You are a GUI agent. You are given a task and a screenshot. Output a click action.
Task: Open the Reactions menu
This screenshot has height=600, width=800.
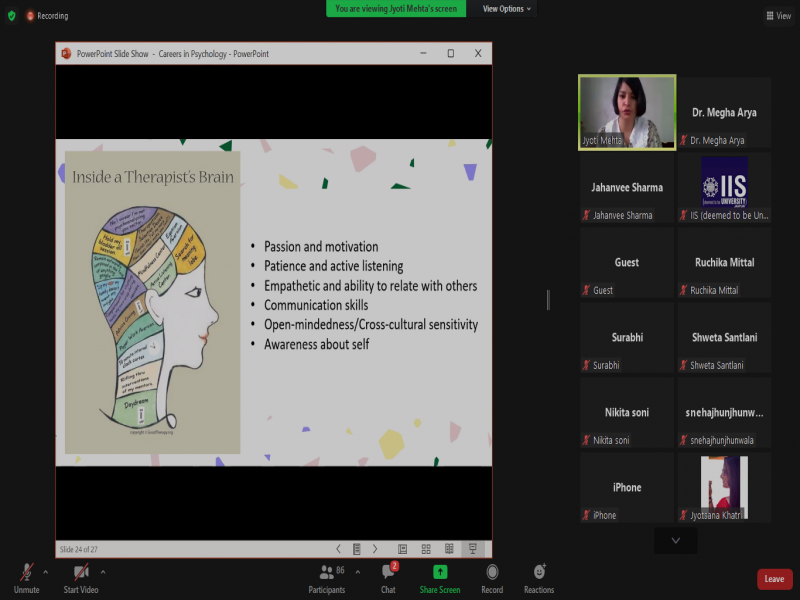pos(539,574)
